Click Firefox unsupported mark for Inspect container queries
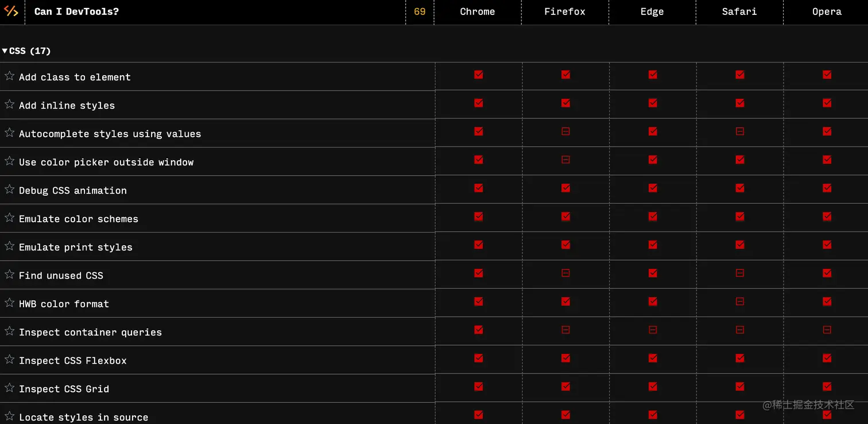The height and width of the screenshot is (424, 868). click(x=565, y=330)
